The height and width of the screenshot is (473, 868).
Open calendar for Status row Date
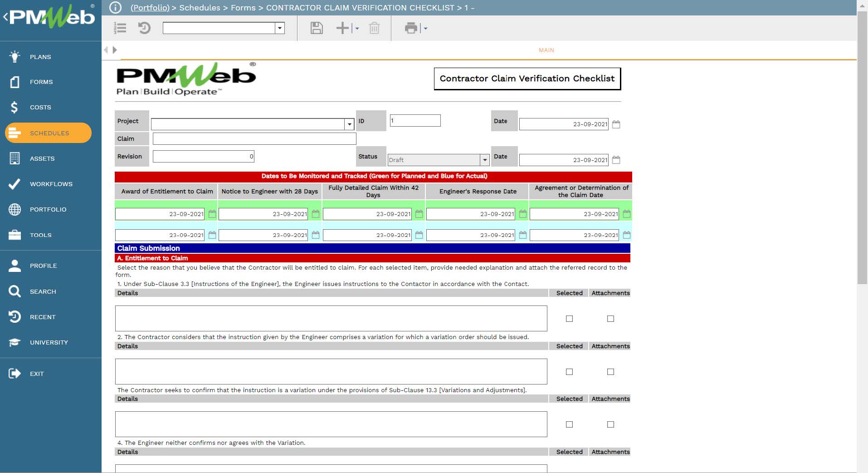click(x=616, y=159)
